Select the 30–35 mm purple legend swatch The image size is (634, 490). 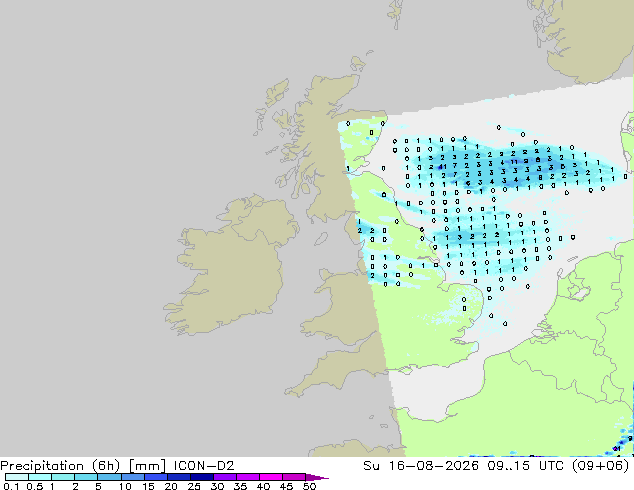(224, 477)
